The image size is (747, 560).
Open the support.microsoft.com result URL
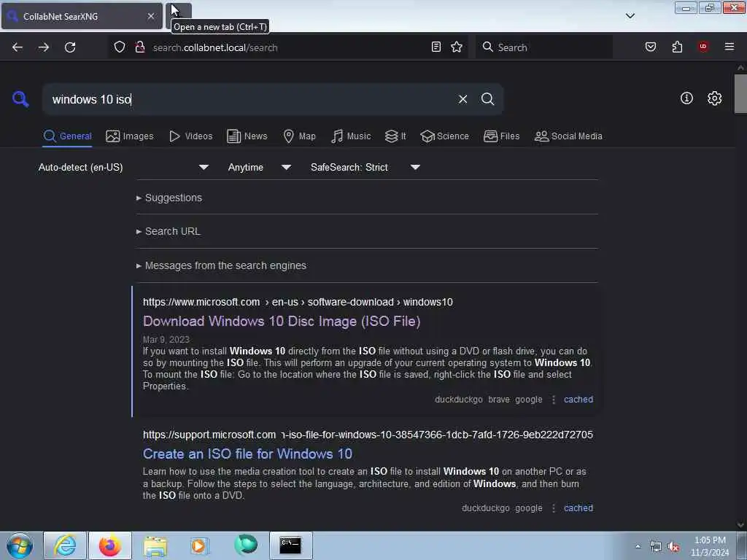coord(368,435)
